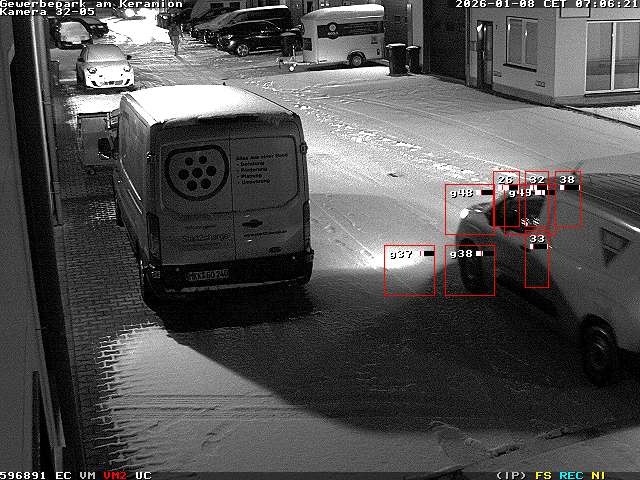Click the logo on the van's rear door
The width and height of the screenshot is (640, 480).
197,172
